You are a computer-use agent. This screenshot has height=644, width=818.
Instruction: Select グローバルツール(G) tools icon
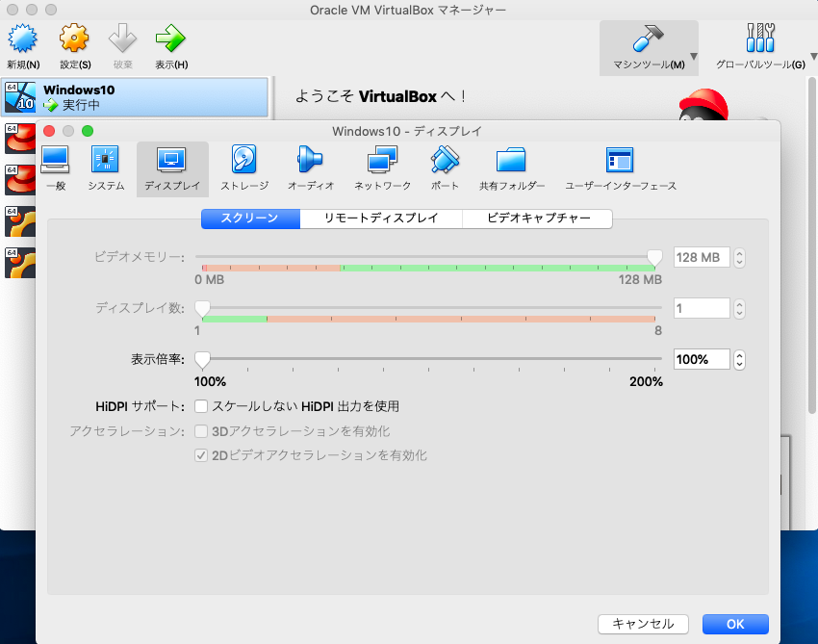pos(760,39)
